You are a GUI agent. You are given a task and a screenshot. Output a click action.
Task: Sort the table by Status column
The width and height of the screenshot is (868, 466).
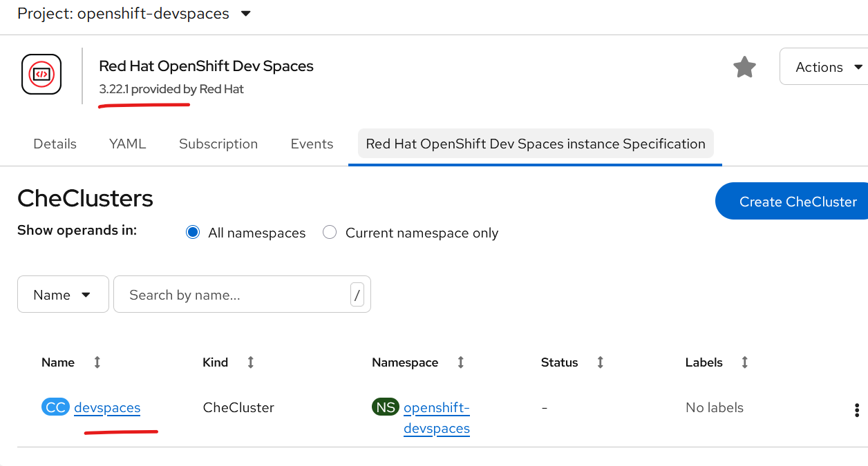pyautogui.click(x=601, y=362)
